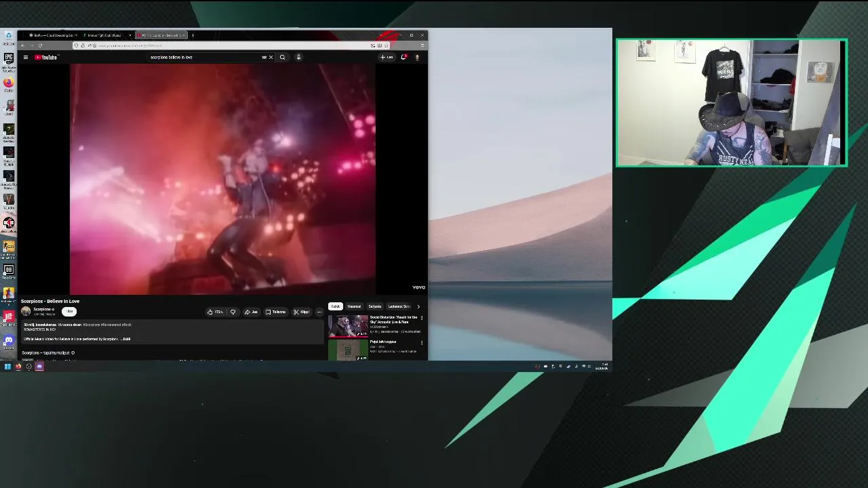Save the video with Tallenna
Image resolution: width=868 pixels, height=488 pixels.
pyautogui.click(x=276, y=312)
